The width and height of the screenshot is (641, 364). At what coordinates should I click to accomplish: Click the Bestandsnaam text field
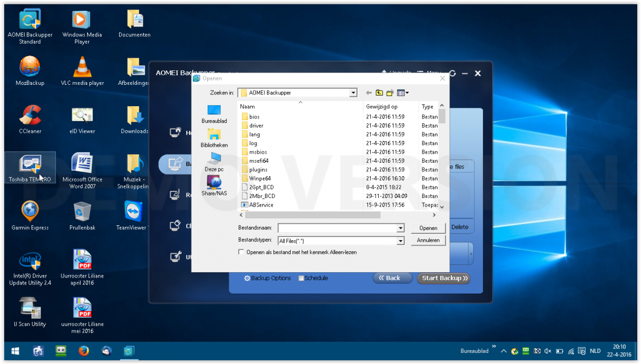click(x=338, y=228)
